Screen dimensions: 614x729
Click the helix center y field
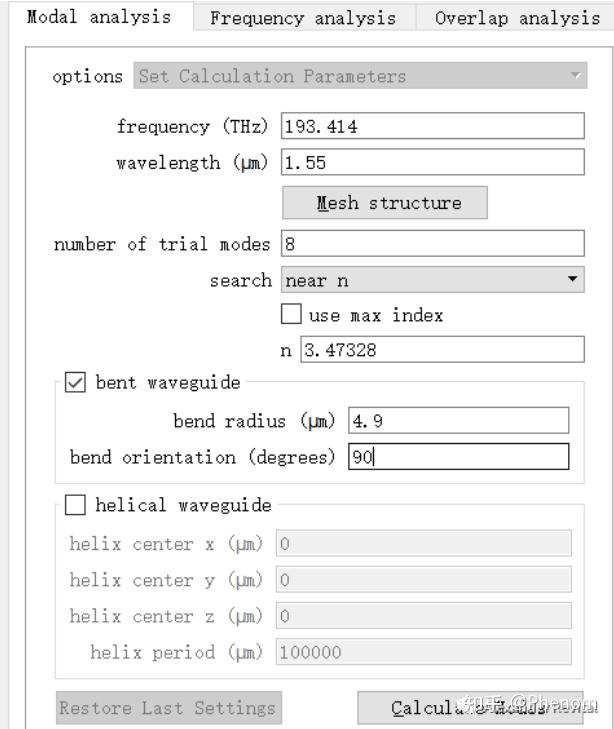click(423, 580)
